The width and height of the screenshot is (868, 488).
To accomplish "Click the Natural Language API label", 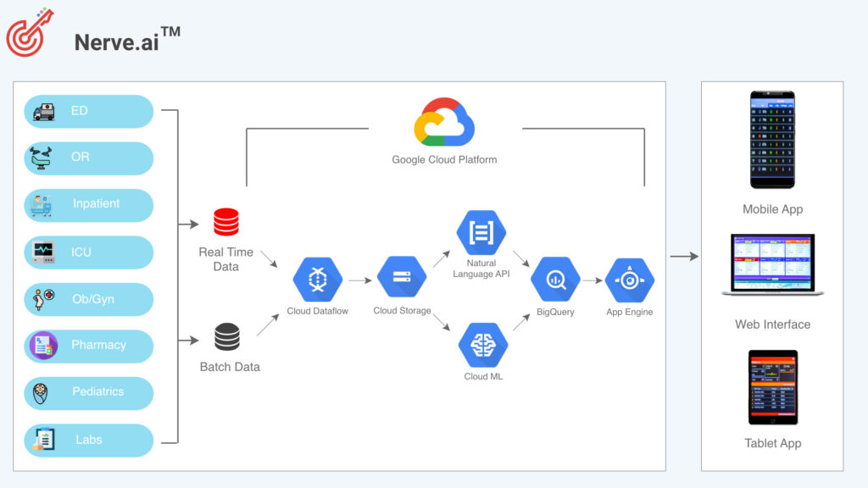I will (481, 269).
